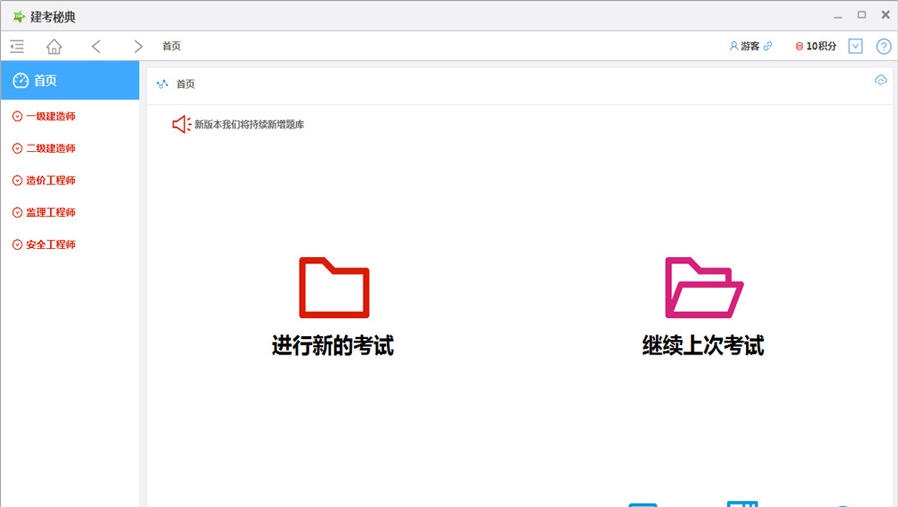Select 首页 in the sidebar
The height and width of the screenshot is (507, 898).
tap(70, 81)
